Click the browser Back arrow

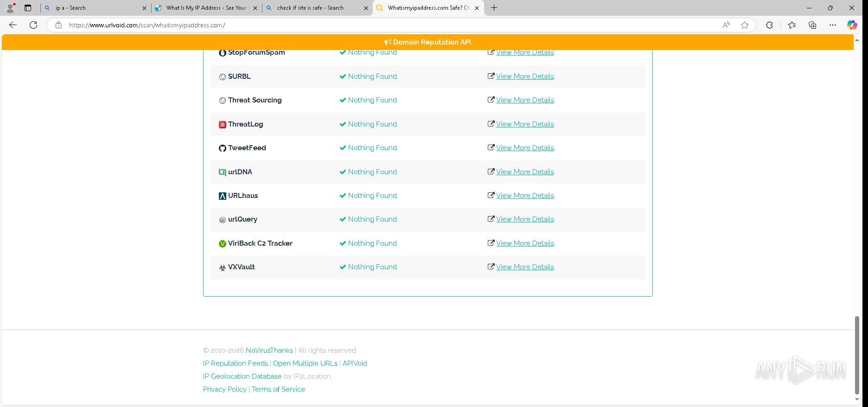(x=13, y=25)
